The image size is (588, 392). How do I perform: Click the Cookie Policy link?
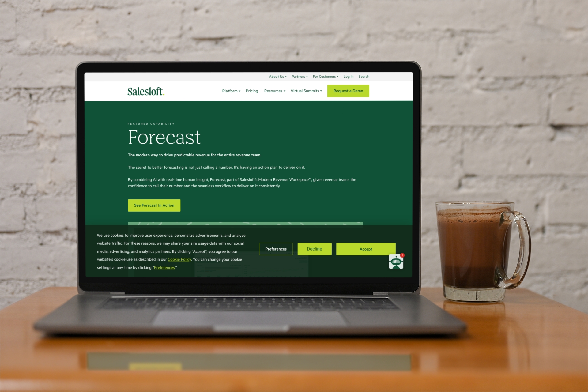(179, 259)
